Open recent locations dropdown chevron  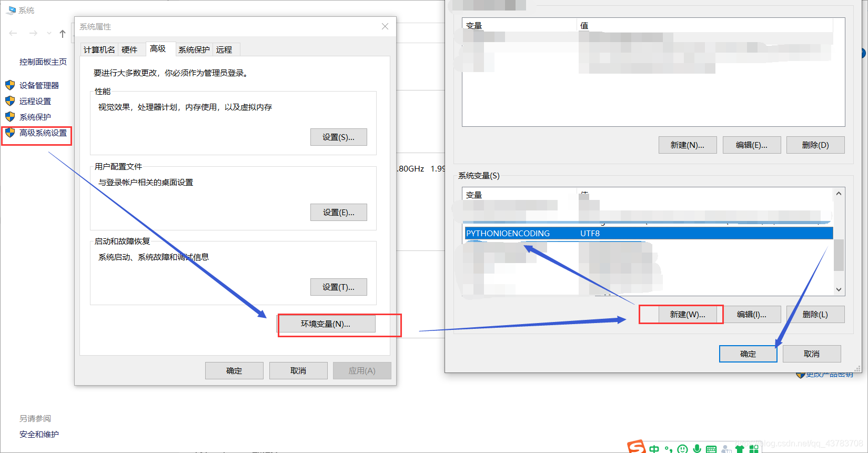(x=49, y=33)
